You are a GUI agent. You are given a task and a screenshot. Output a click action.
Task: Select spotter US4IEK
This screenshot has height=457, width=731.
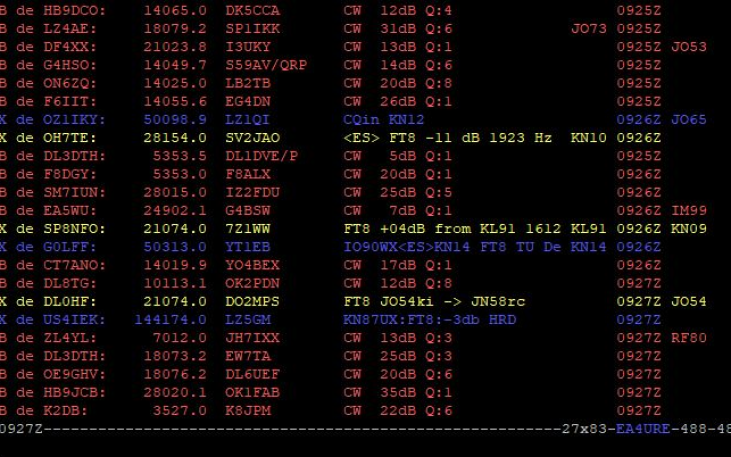75,319
